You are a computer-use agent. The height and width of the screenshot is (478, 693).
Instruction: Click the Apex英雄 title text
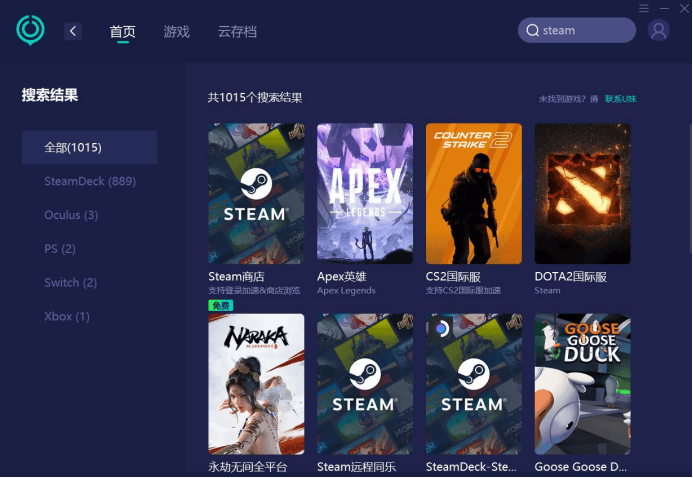tap(342, 277)
